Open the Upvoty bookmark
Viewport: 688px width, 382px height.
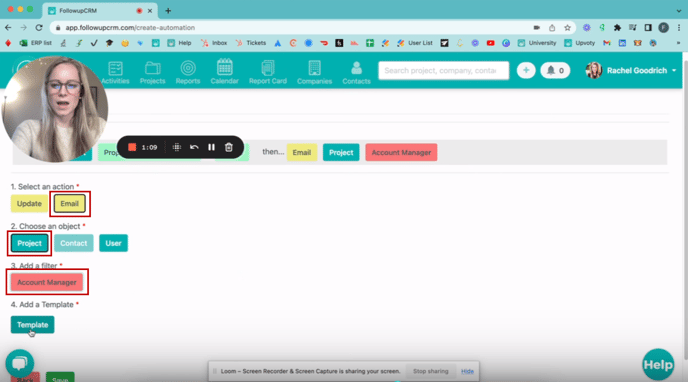coord(580,43)
